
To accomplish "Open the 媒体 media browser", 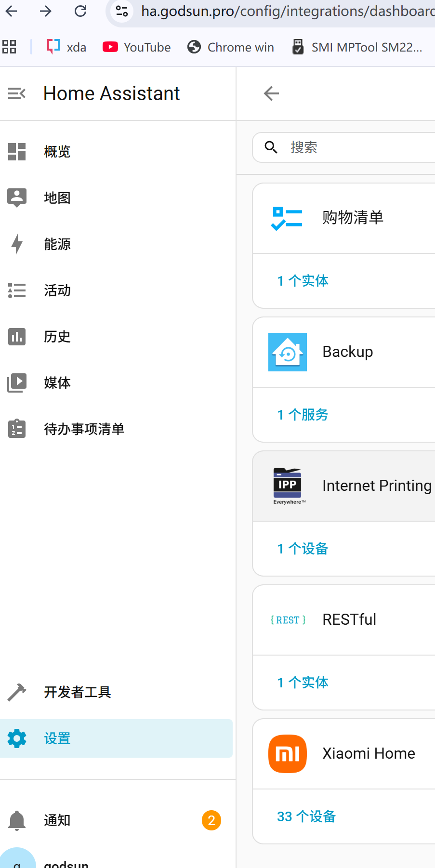I will click(57, 383).
